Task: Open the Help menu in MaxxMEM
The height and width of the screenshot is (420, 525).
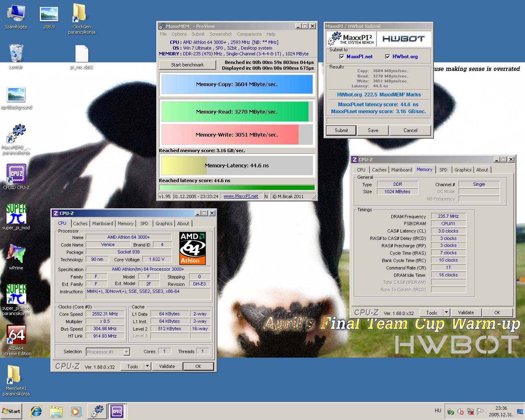Action: pyautogui.click(x=271, y=34)
